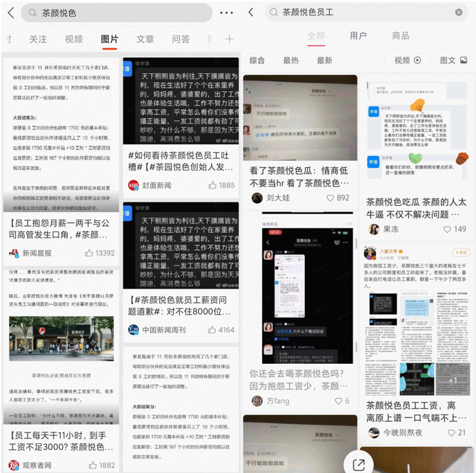Open the three-dot more menu in the left app
Image resolution: width=476 pixels, height=473 pixels.
tap(226, 12)
